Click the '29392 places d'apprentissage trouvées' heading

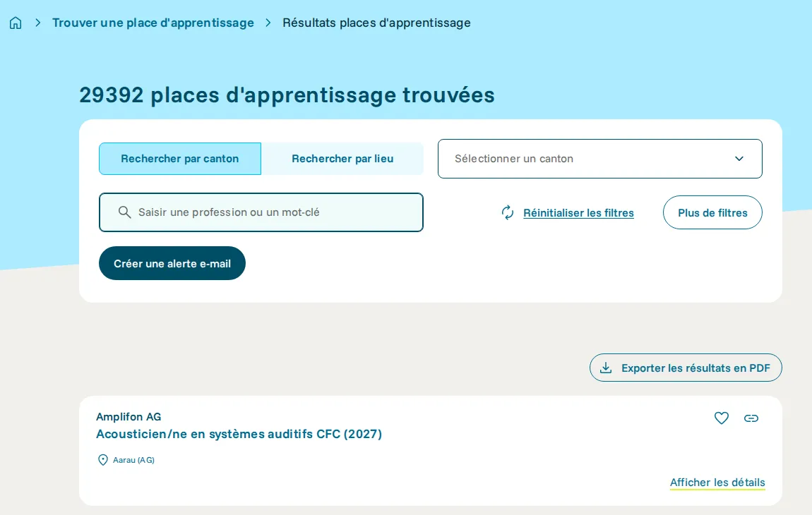(287, 95)
